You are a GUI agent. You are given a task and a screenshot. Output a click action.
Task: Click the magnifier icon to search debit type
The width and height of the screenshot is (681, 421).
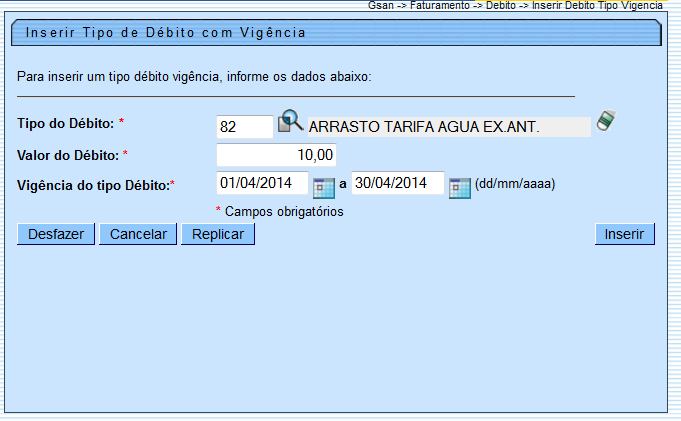pyautogui.click(x=290, y=122)
